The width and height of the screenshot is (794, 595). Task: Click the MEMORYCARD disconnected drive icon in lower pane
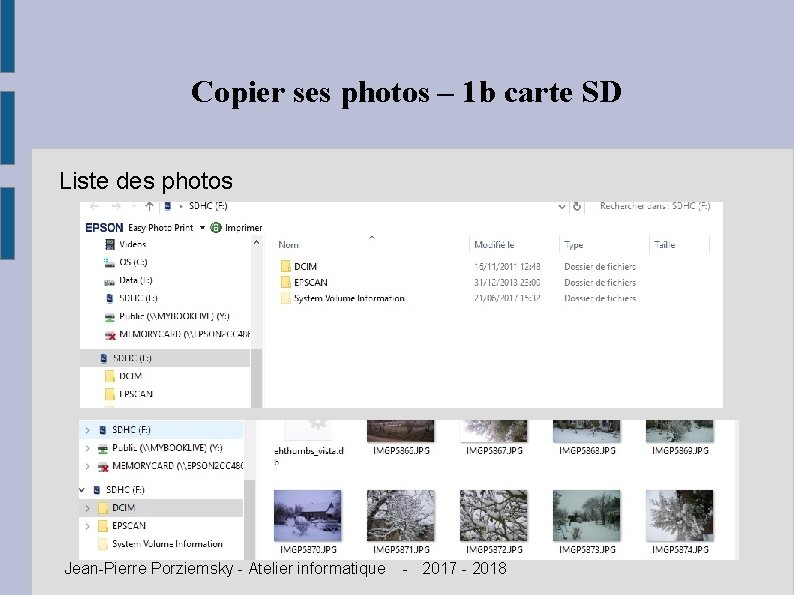pos(103,466)
